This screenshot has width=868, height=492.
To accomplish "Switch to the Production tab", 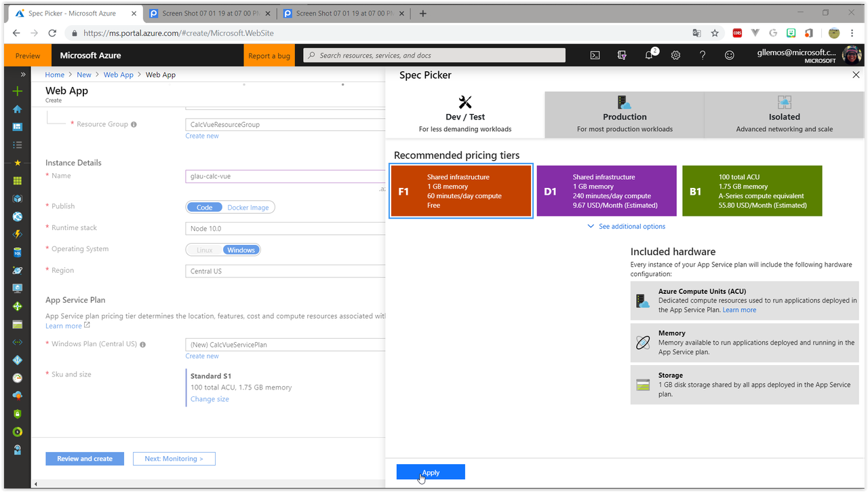I will [625, 115].
